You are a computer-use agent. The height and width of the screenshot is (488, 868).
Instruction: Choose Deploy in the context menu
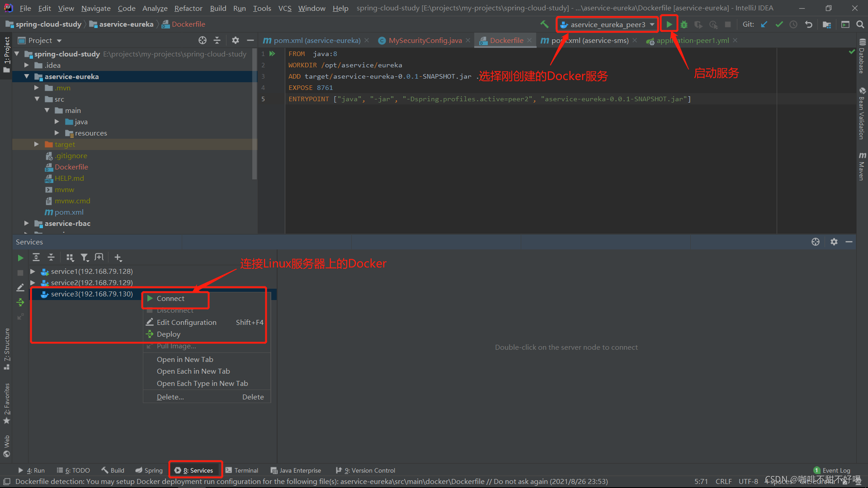[x=207, y=334]
